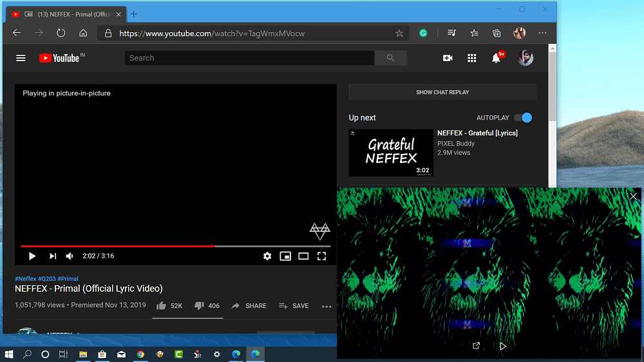Click in the YouTube Search field
644x362 pixels.
pos(249,58)
